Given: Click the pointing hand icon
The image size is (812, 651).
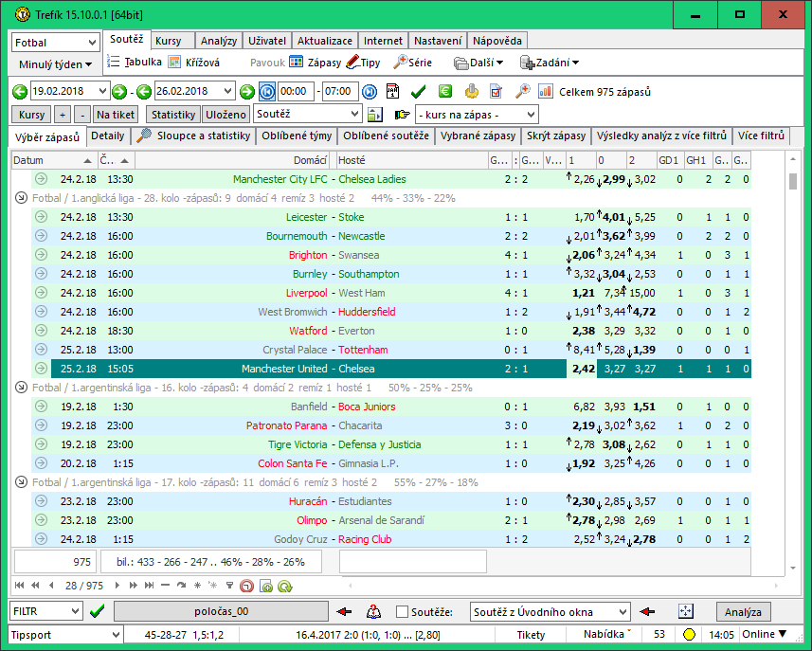Looking at the screenshot, I should pyautogui.click(x=402, y=115).
